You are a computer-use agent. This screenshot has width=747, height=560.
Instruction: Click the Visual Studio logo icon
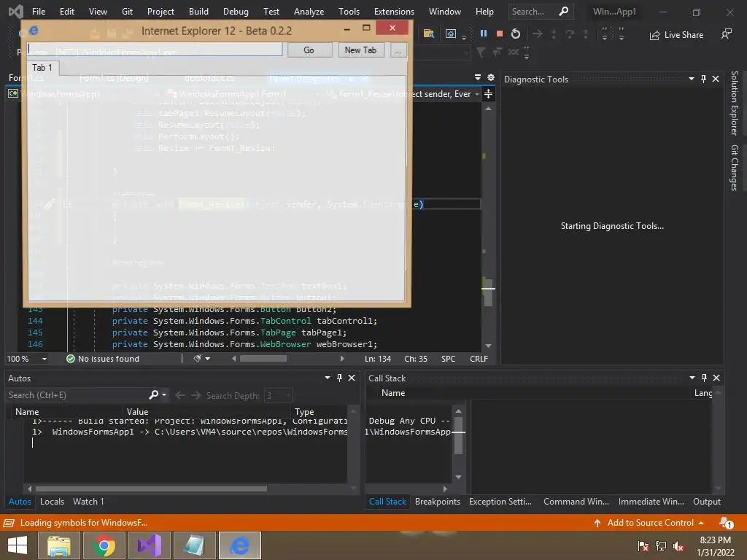click(x=16, y=12)
